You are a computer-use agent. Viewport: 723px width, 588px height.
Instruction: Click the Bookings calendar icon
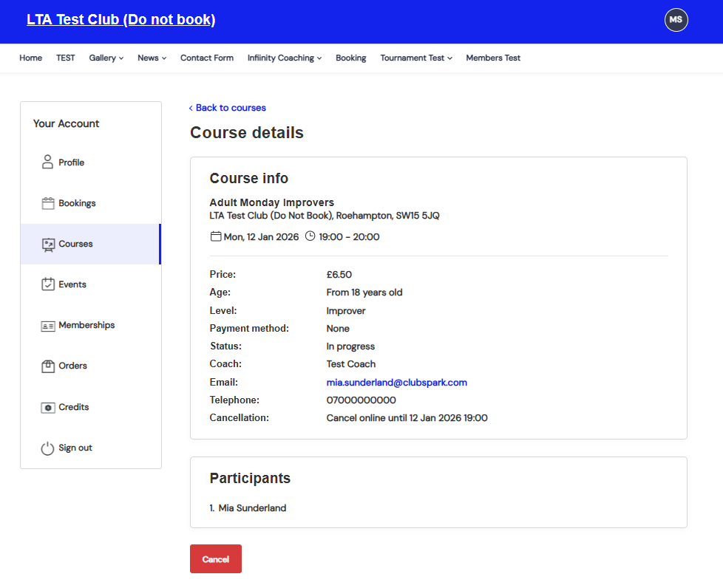[x=48, y=203]
